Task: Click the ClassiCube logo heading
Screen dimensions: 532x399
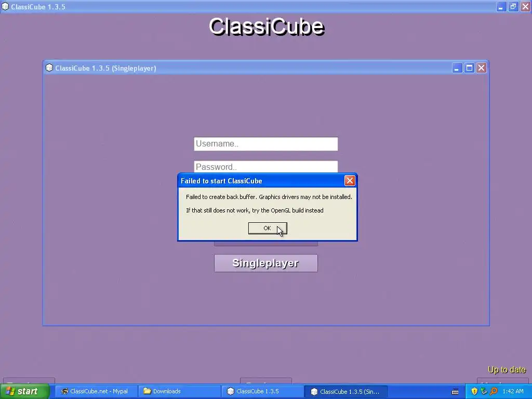Action: coord(267,26)
